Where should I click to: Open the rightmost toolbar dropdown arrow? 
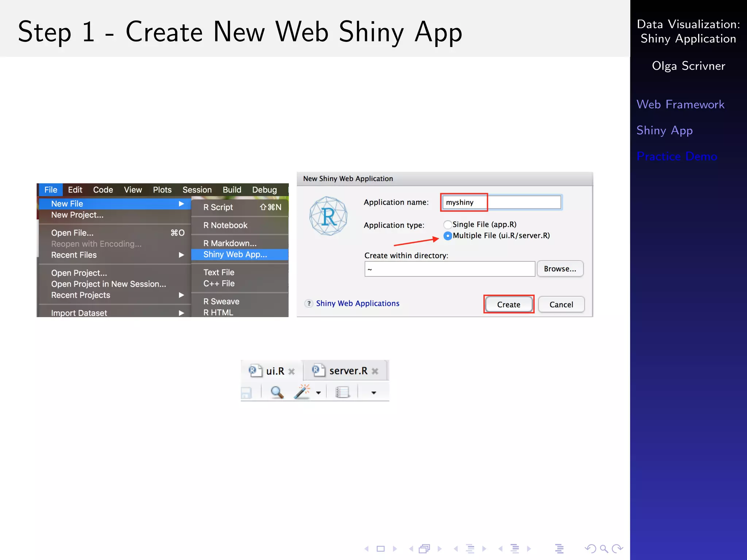pyautogui.click(x=373, y=393)
